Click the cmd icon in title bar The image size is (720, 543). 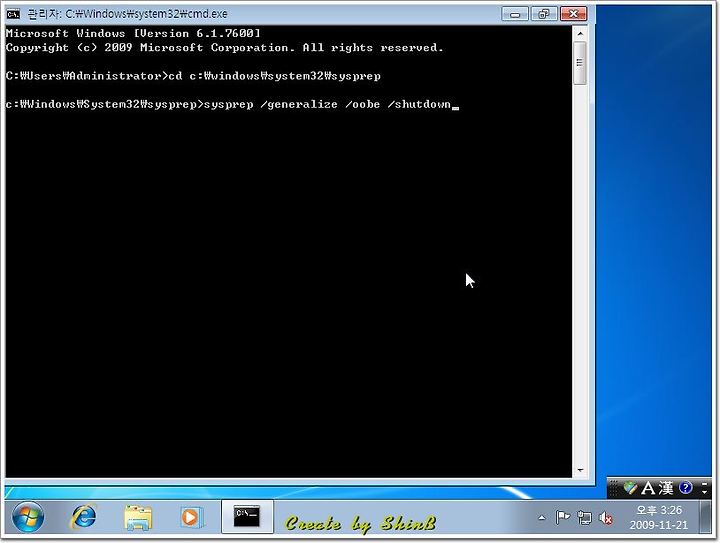tap(13, 14)
